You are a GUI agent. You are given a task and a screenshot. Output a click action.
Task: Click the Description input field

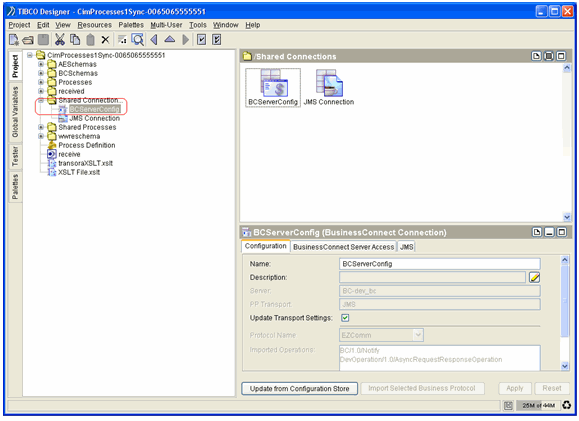pyautogui.click(x=432, y=277)
